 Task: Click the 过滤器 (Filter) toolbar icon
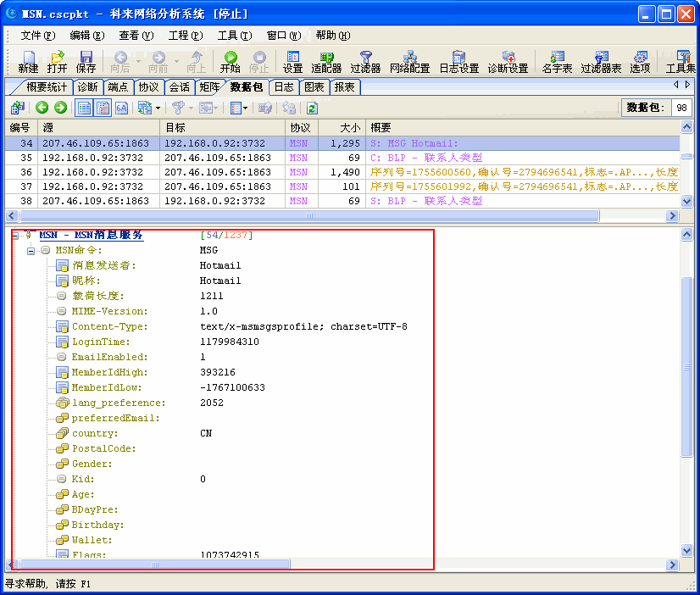[x=365, y=62]
